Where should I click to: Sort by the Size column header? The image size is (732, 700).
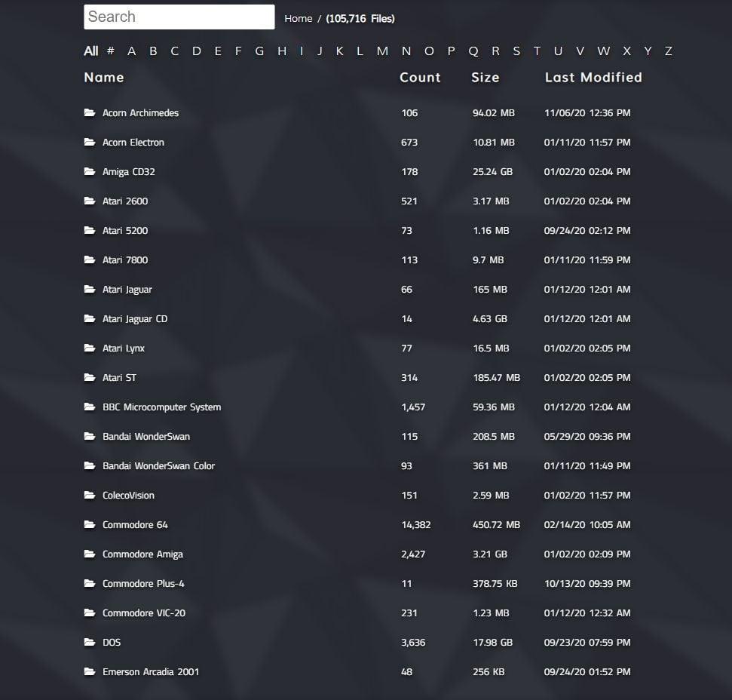coord(485,78)
